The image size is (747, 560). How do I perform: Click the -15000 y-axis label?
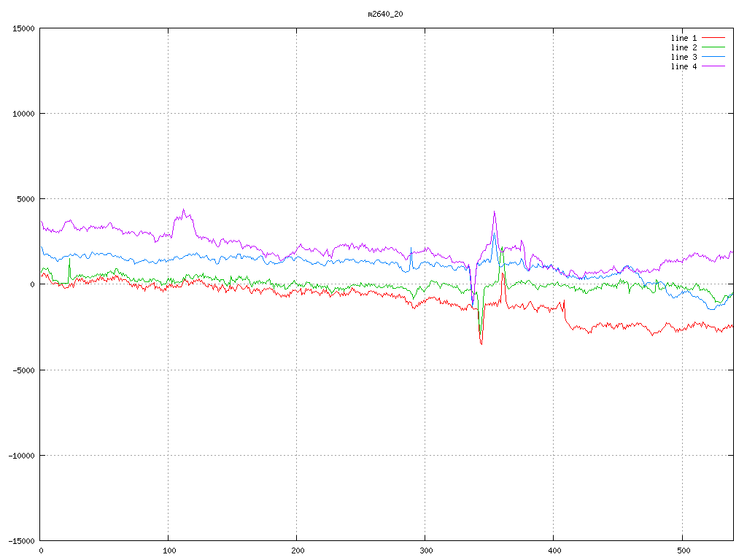(x=21, y=540)
